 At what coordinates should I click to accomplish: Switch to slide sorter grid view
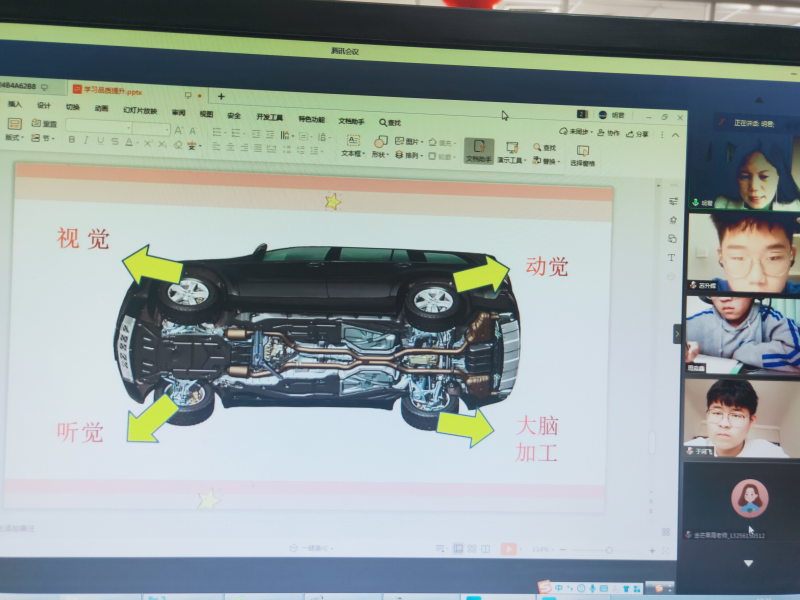click(471, 548)
